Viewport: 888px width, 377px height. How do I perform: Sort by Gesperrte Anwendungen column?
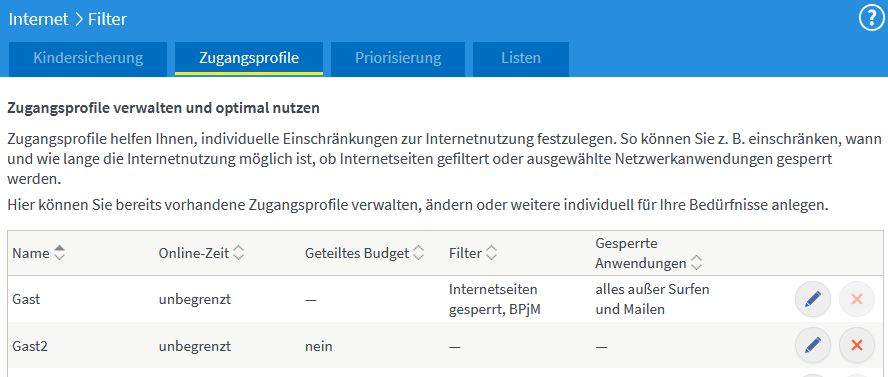pos(696,263)
